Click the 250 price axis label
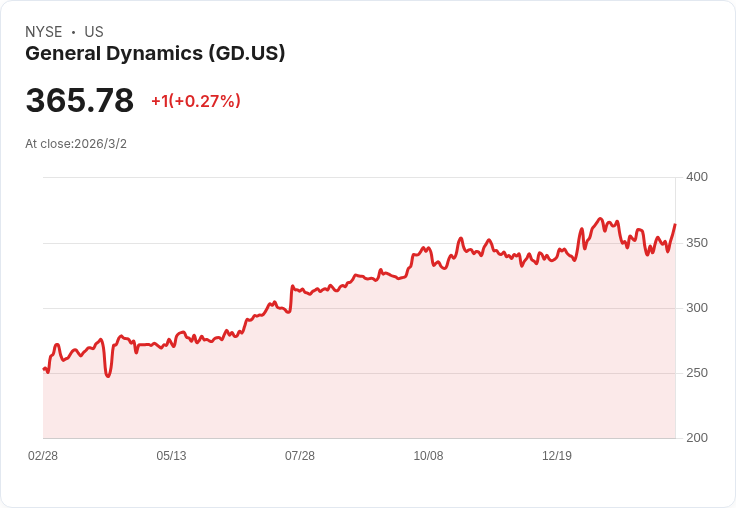Image resolution: width=736 pixels, height=508 pixels. click(x=697, y=373)
